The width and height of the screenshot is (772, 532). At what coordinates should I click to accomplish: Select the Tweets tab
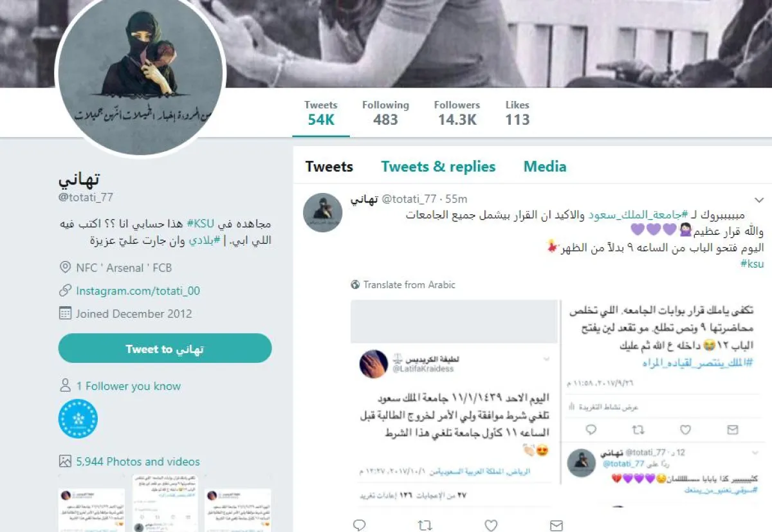[x=329, y=167]
